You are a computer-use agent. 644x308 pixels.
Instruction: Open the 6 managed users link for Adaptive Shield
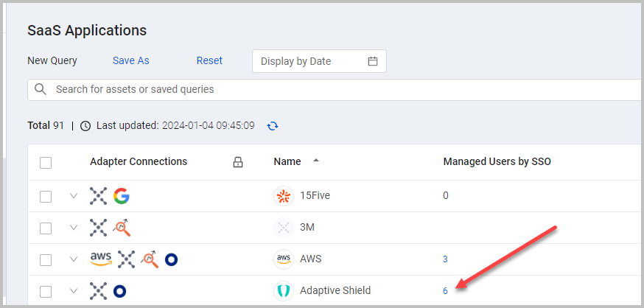coord(445,291)
